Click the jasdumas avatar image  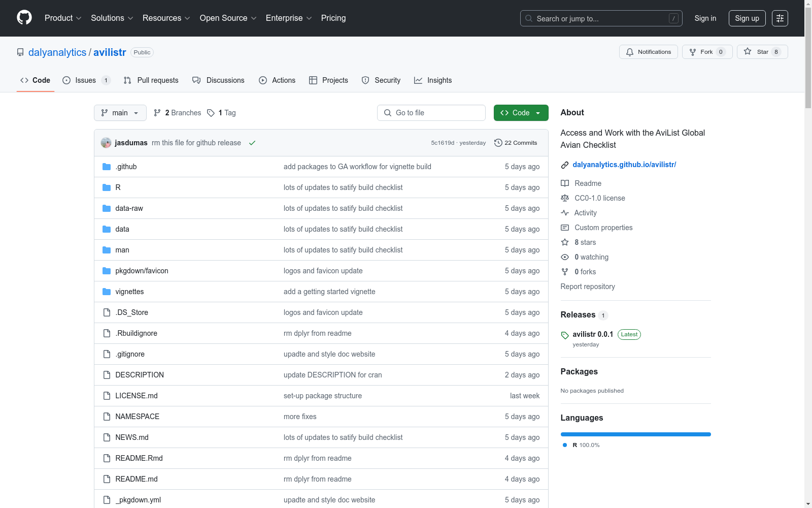[x=106, y=143]
